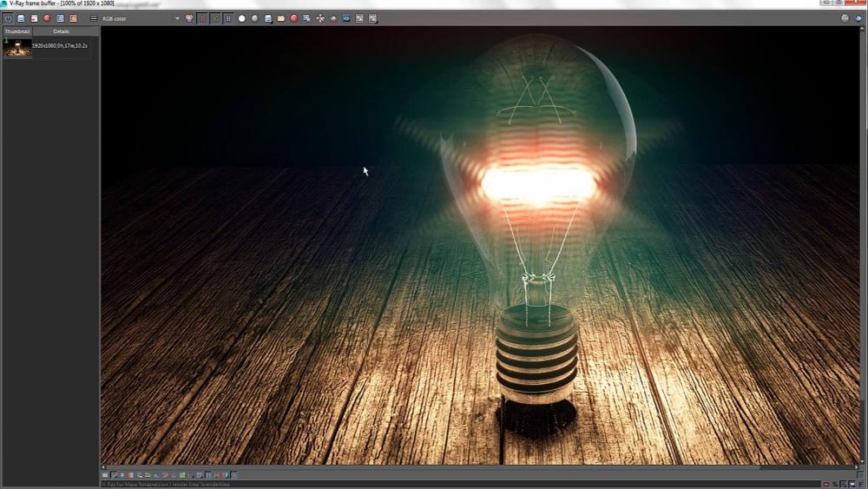Clear the frame buffer image
The height and width of the screenshot is (489, 868).
[294, 18]
